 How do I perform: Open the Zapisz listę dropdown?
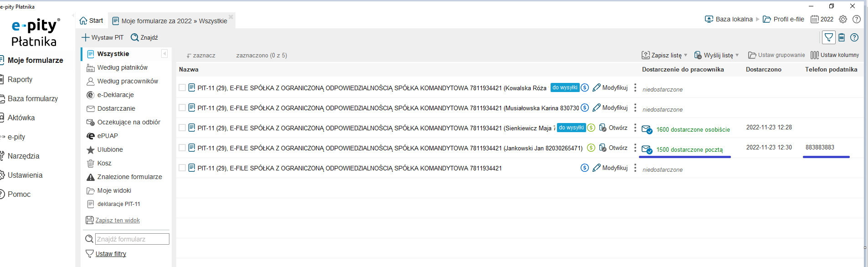click(x=664, y=55)
